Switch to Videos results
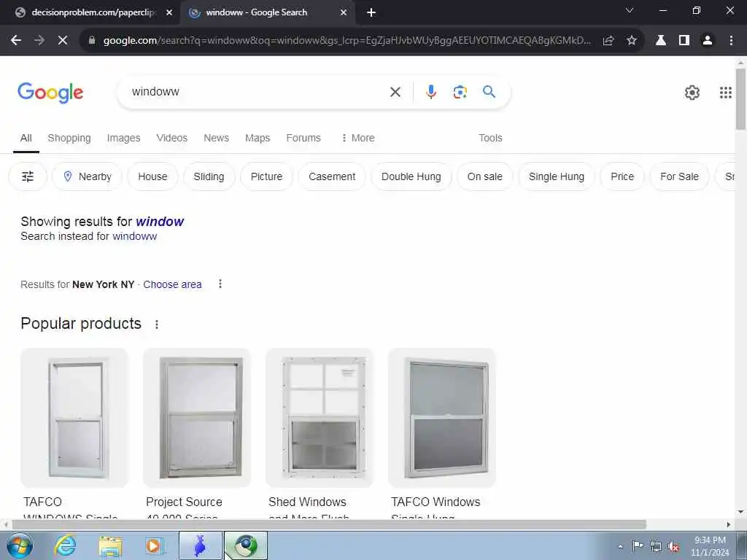This screenshot has height=560, width=747. 172,138
